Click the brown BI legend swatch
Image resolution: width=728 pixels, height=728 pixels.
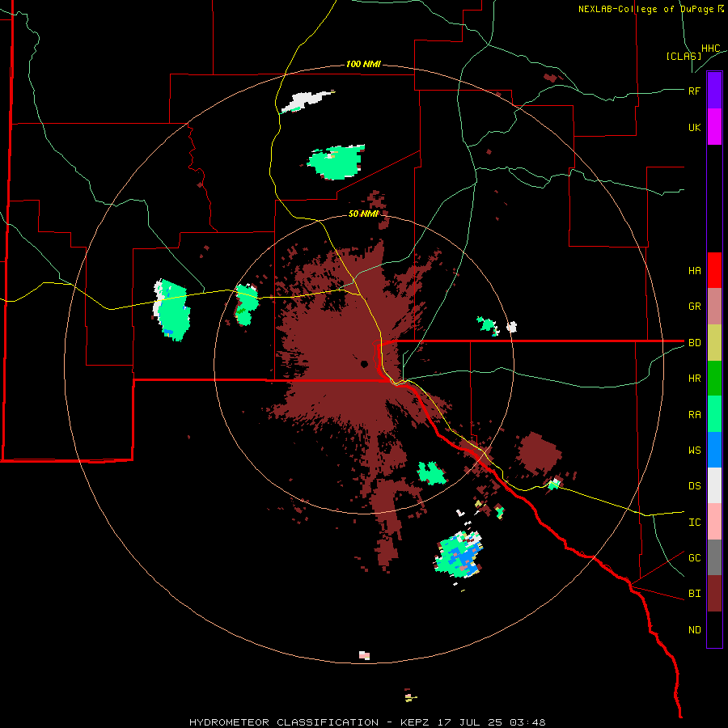coord(714,594)
